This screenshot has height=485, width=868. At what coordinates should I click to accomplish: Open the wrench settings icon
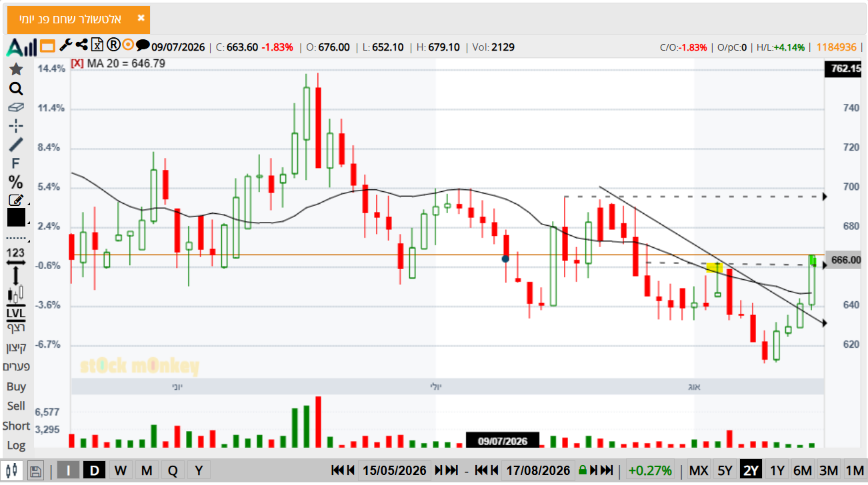point(65,45)
